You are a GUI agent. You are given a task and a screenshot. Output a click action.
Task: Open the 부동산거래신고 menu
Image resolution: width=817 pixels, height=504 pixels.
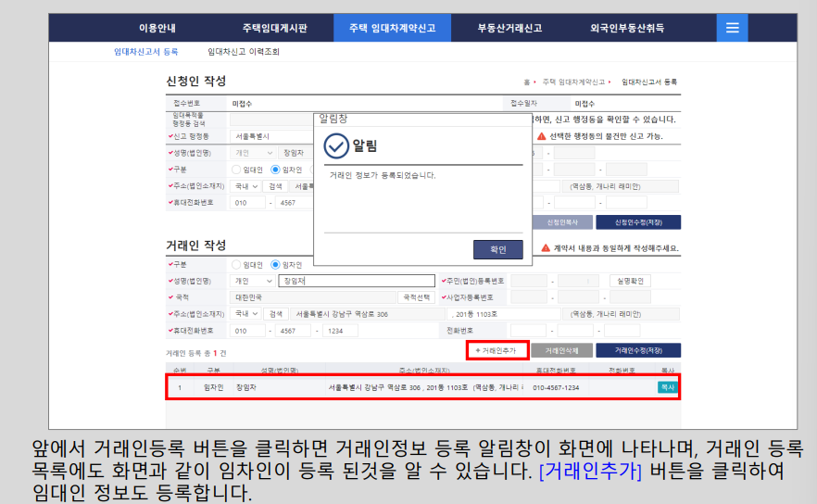tap(509, 28)
